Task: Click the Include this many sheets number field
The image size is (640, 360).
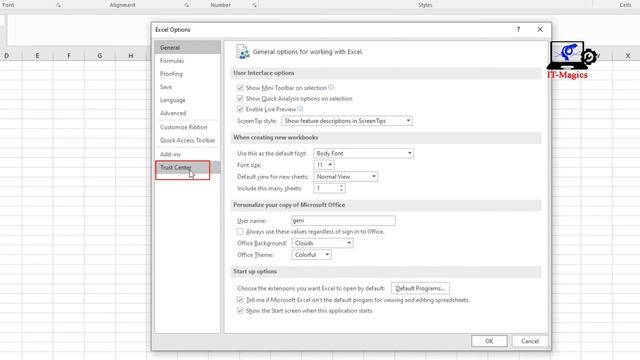Action: (x=326, y=188)
